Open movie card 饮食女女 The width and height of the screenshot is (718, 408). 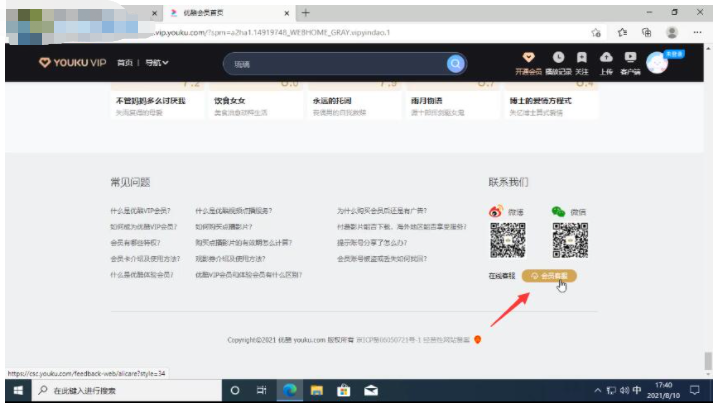coord(256,102)
